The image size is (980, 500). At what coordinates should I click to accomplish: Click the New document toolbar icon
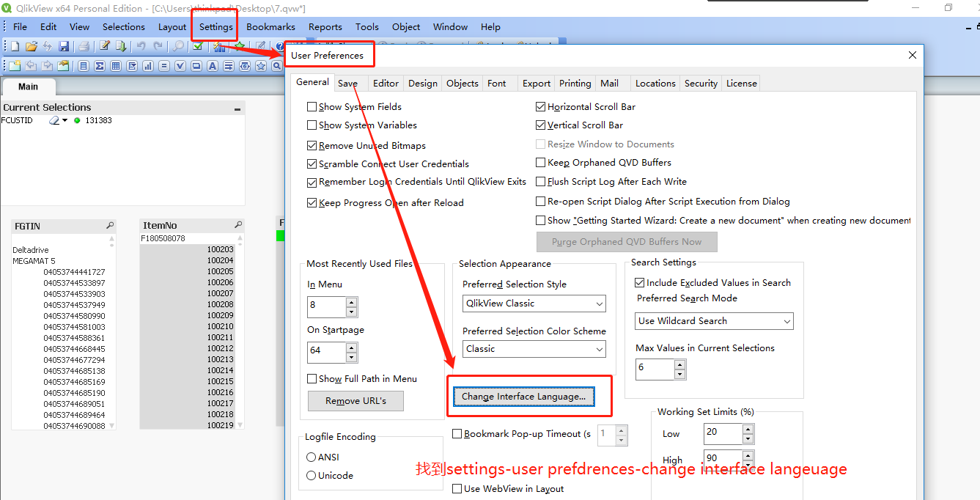[15, 46]
